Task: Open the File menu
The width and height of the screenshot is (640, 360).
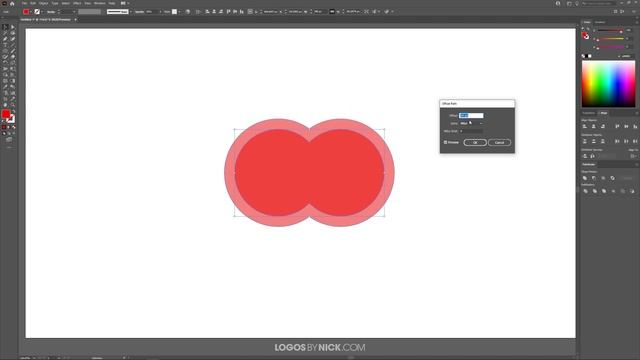Action: [24, 3]
